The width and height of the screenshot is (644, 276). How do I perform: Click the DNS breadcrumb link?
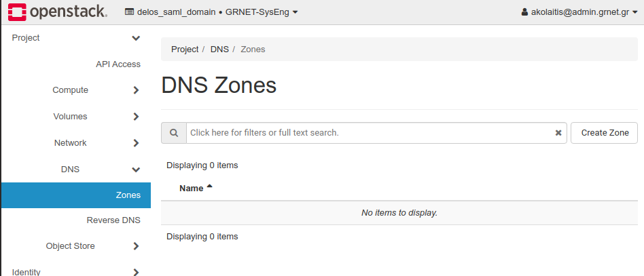pos(219,50)
